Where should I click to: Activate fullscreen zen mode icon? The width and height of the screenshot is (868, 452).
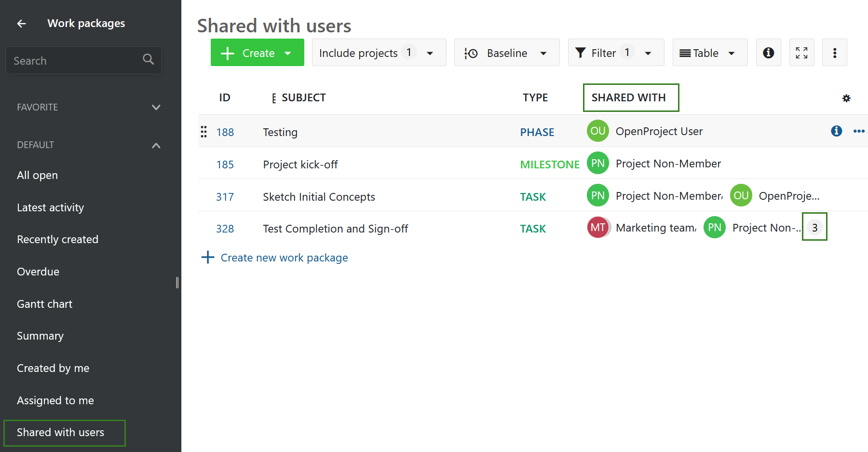click(x=801, y=53)
